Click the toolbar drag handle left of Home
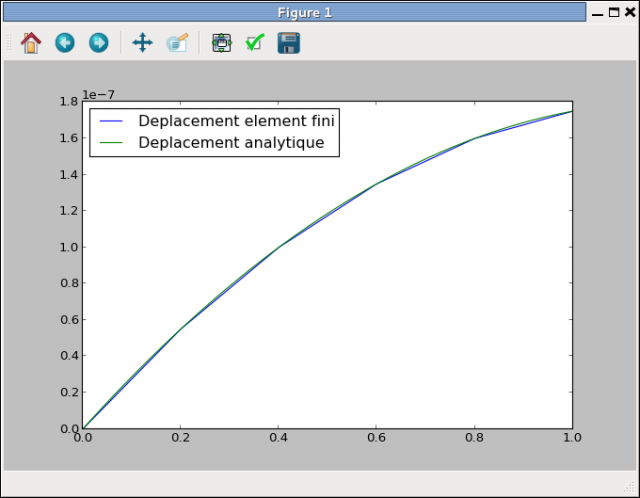Screen dimensions: 640x498 coord(9,43)
